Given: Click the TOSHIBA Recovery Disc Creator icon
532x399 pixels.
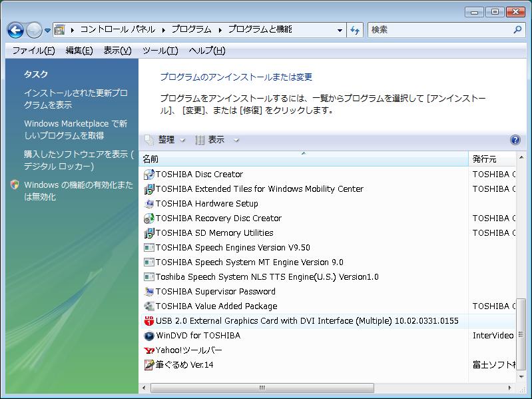Looking at the screenshot, I should 149,218.
